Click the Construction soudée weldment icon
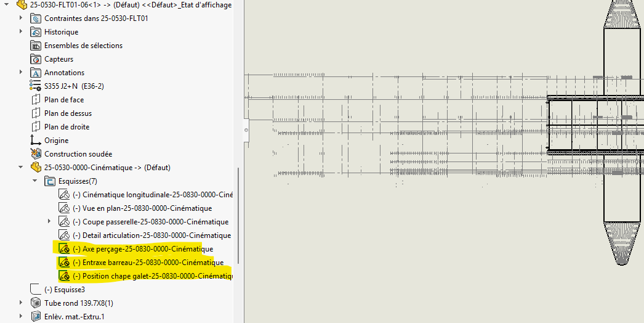 coord(36,154)
